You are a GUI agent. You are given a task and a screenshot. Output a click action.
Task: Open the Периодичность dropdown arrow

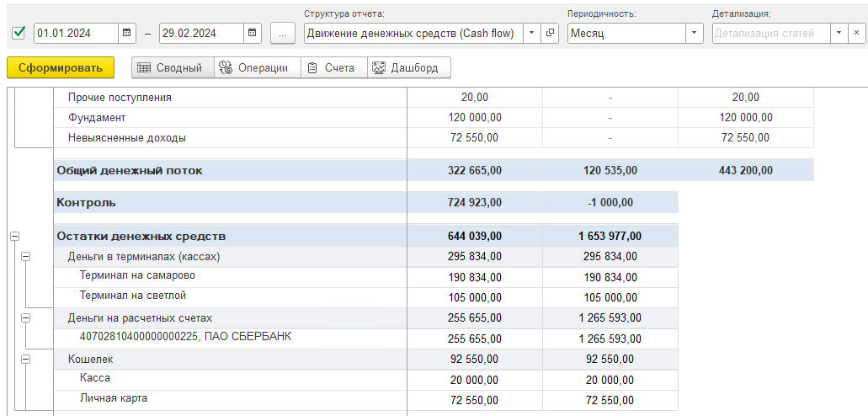695,33
